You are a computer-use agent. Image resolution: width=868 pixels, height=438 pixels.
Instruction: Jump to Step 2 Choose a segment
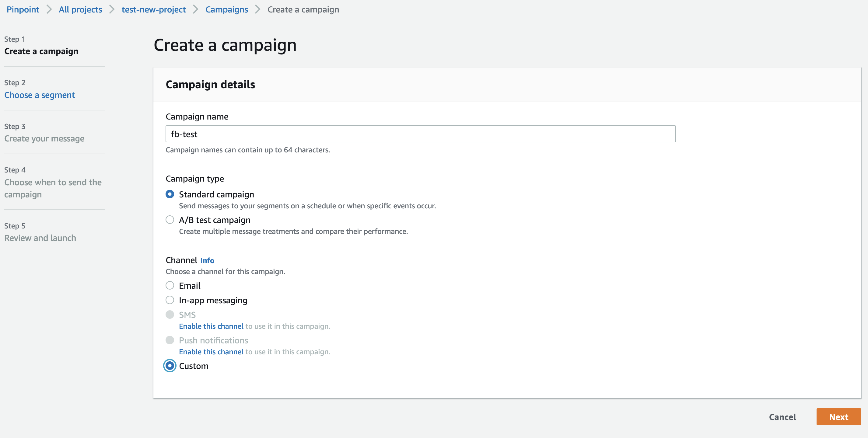click(40, 95)
